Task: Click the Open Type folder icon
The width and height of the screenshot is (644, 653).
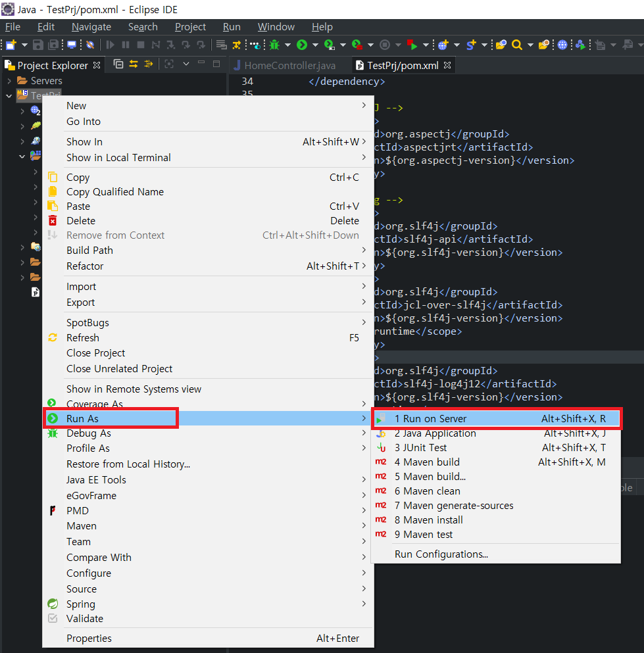Action: (x=501, y=45)
